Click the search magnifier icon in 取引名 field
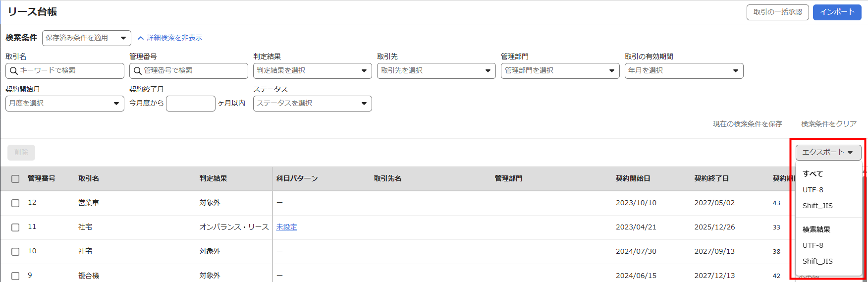 point(14,71)
